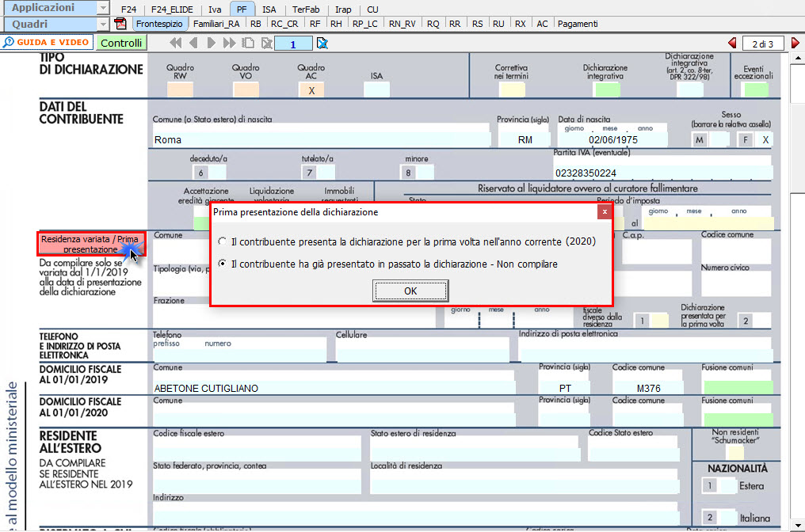Check the Nazionalità Italiana box
The width and height of the screenshot is (805, 532).
tap(728, 518)
